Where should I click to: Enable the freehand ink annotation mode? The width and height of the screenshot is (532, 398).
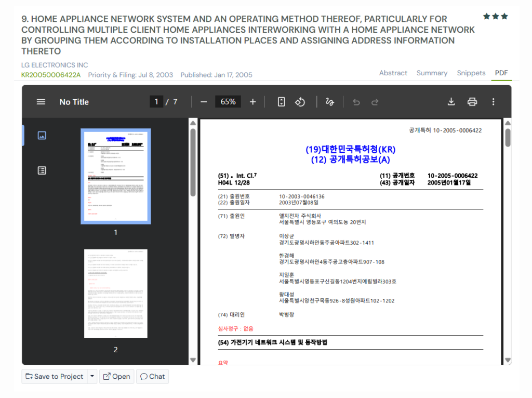[x=329, y=101]
